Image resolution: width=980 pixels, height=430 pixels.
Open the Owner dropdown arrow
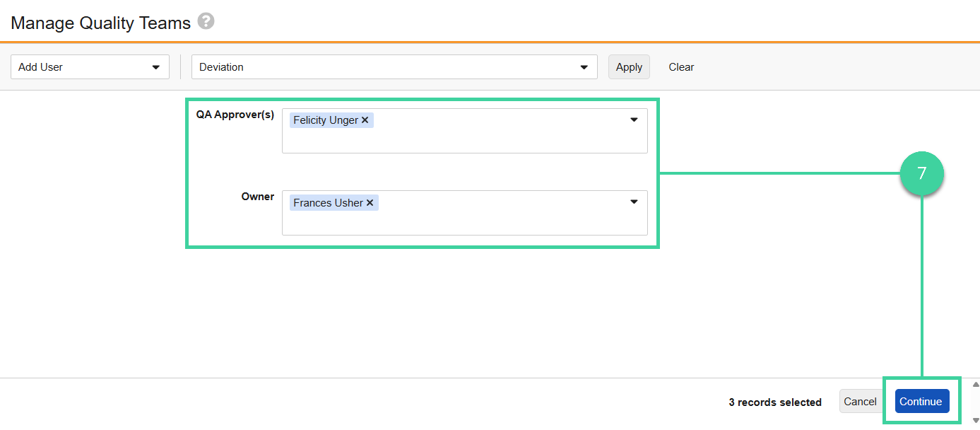coord(633,202)
